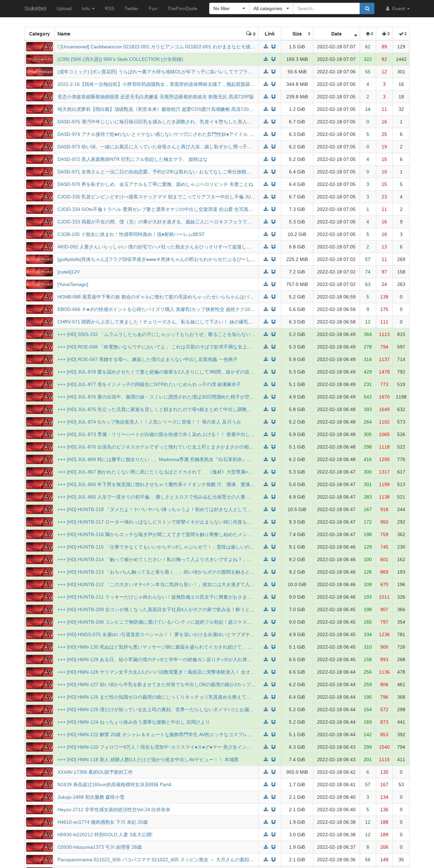Open the All categories dropdown
The height and width of the screenshot is (868, 434).
coord(271,8)
